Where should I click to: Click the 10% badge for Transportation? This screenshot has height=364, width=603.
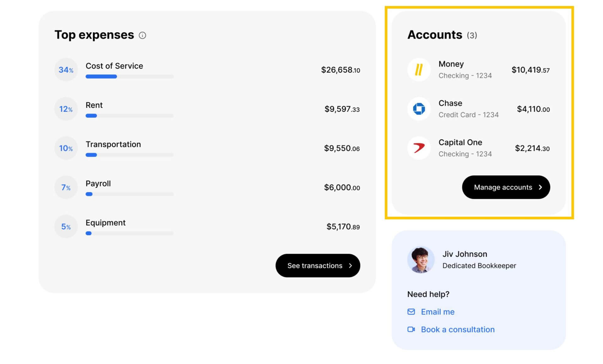[66, 148]
